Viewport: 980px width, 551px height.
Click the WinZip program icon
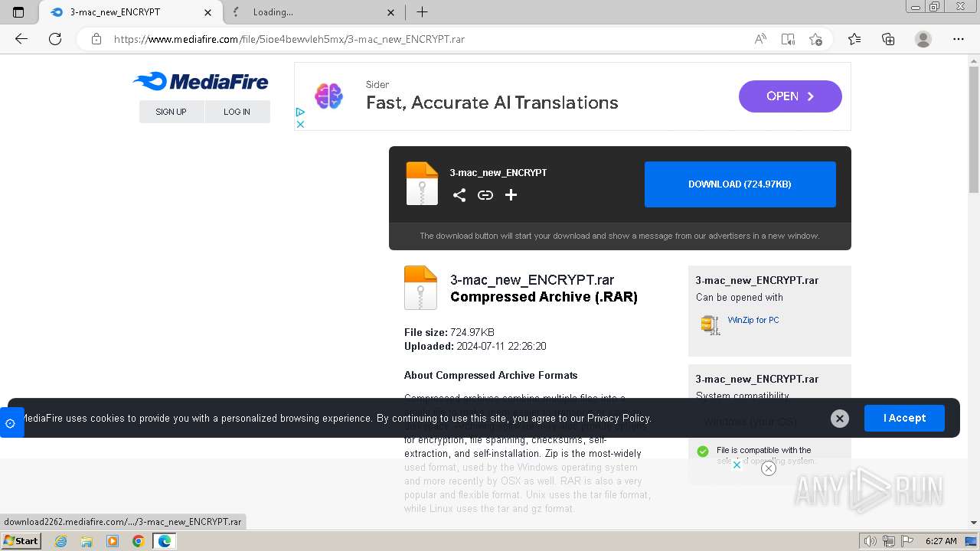710,324
